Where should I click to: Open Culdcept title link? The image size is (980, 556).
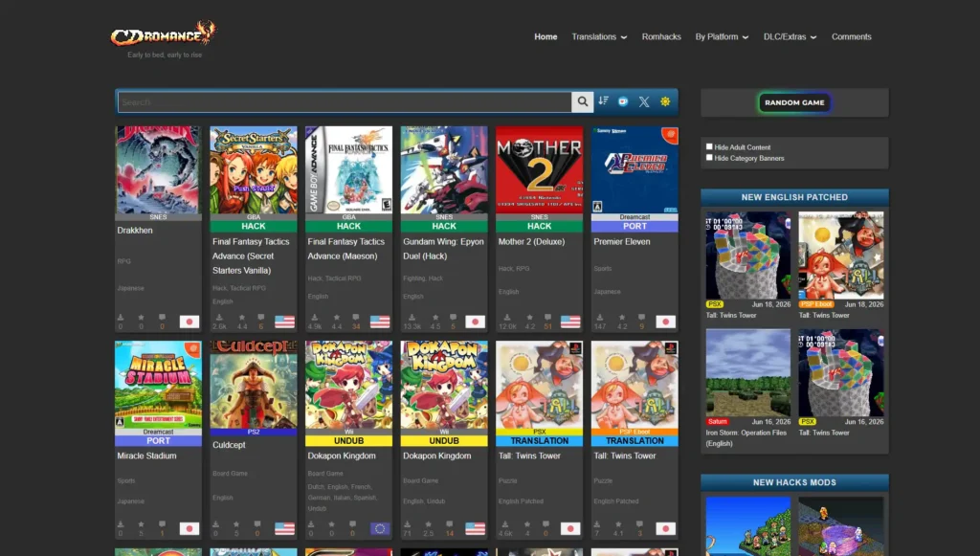tap(229, 445)
